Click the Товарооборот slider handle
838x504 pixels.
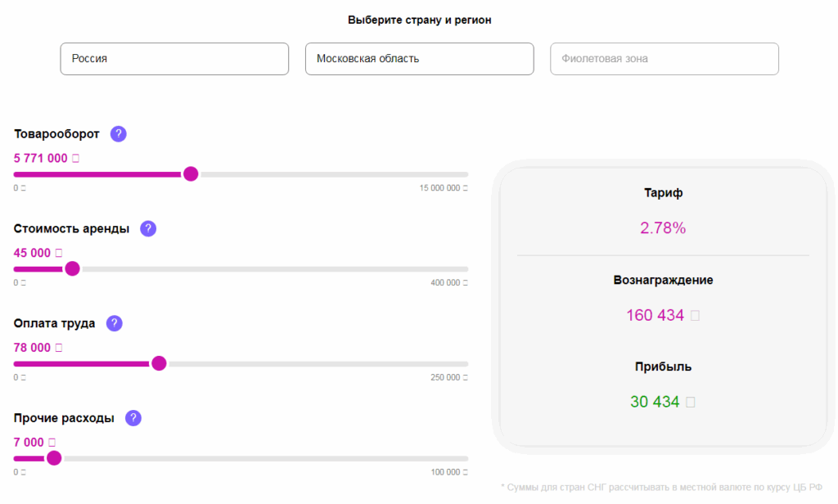pyautogui.click(x=191, y=173)
